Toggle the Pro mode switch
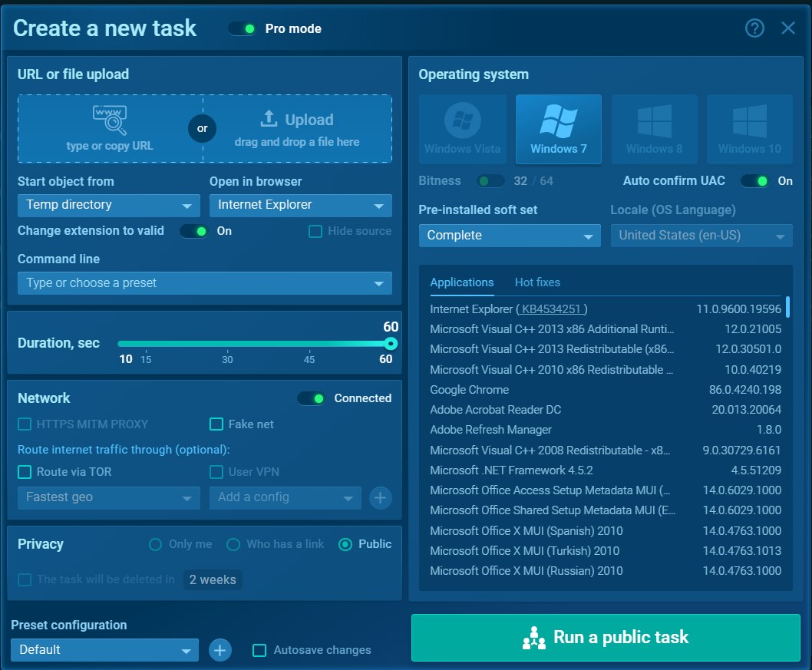The height and width of the screenshot is (670, 812). coord(243,29)
